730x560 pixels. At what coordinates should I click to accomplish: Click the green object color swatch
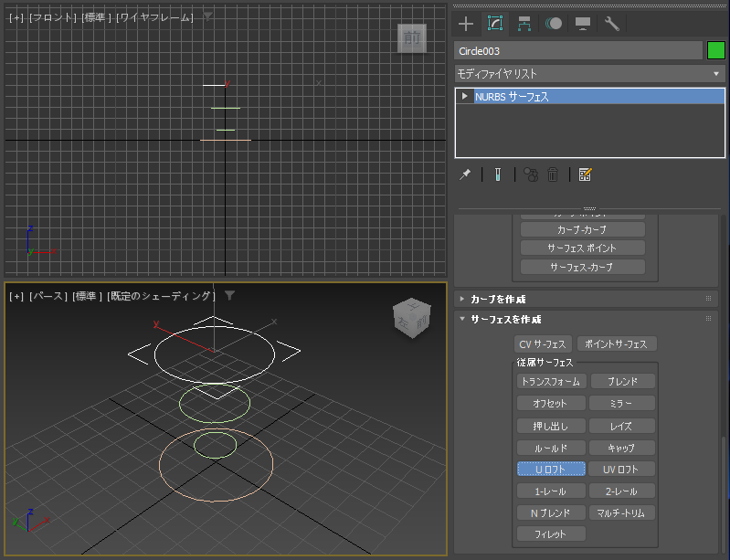tap(716, 50)
